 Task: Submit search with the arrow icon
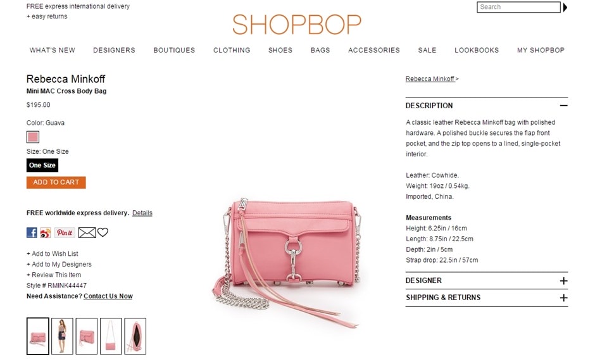point(565,7)
